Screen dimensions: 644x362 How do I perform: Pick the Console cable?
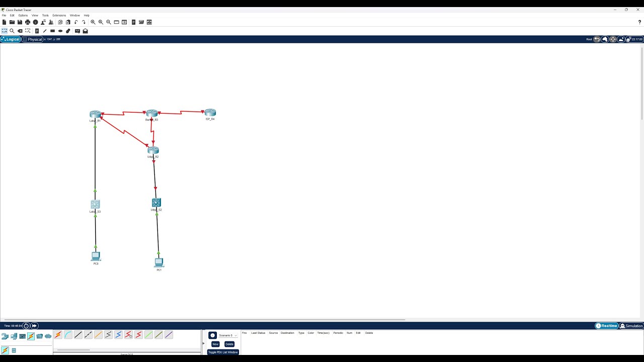click(68, 335)
